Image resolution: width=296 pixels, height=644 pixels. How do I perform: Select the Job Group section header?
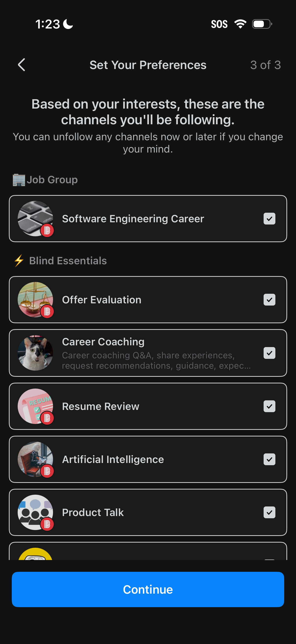[52, 179]
